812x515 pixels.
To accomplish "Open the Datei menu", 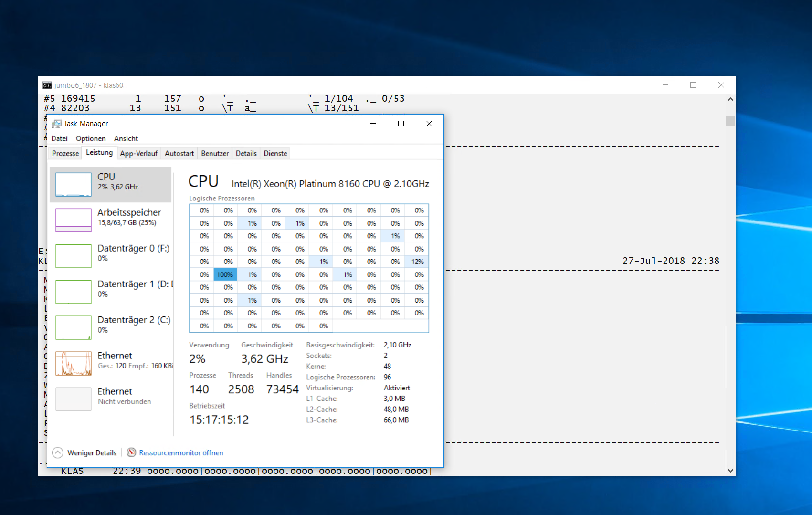I will (60, 138).
